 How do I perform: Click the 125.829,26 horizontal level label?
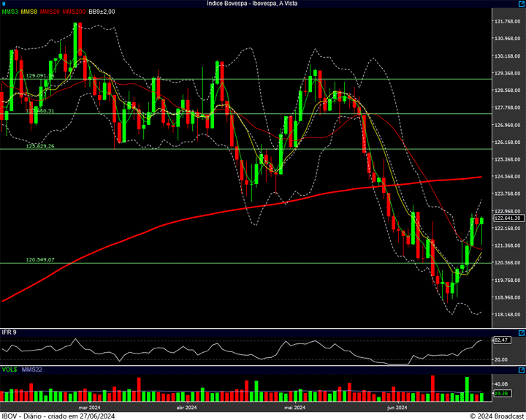coord(40,146)
